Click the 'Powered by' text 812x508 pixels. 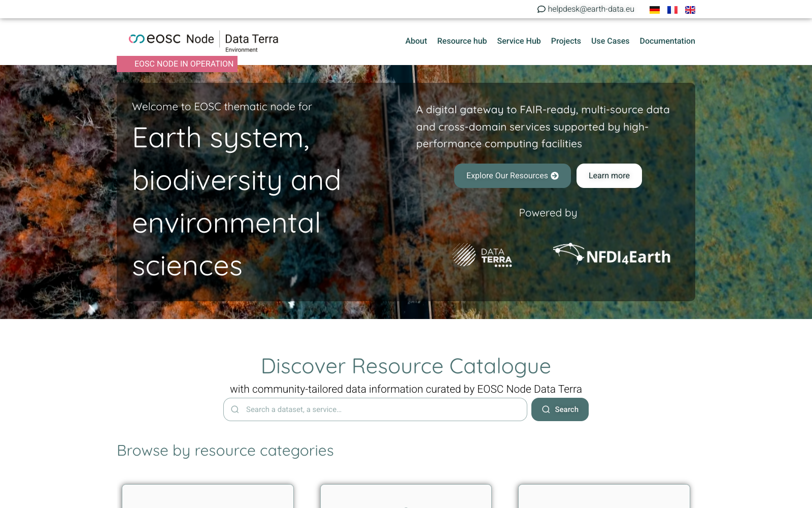[x=548, y=213]
